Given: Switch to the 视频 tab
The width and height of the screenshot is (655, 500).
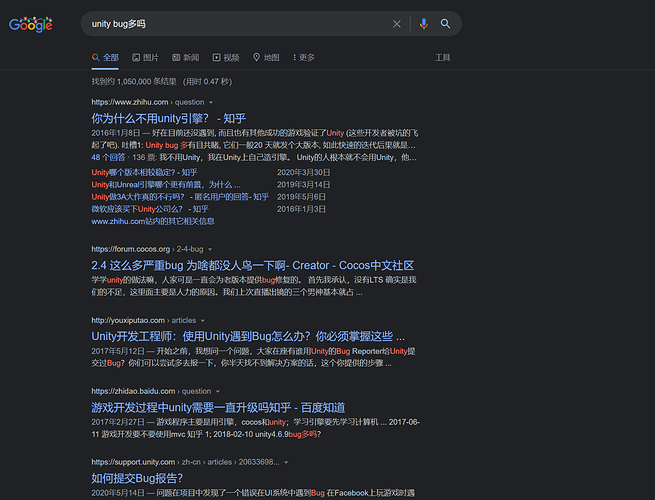Looking at the screenshot, I should coord(226,58).
